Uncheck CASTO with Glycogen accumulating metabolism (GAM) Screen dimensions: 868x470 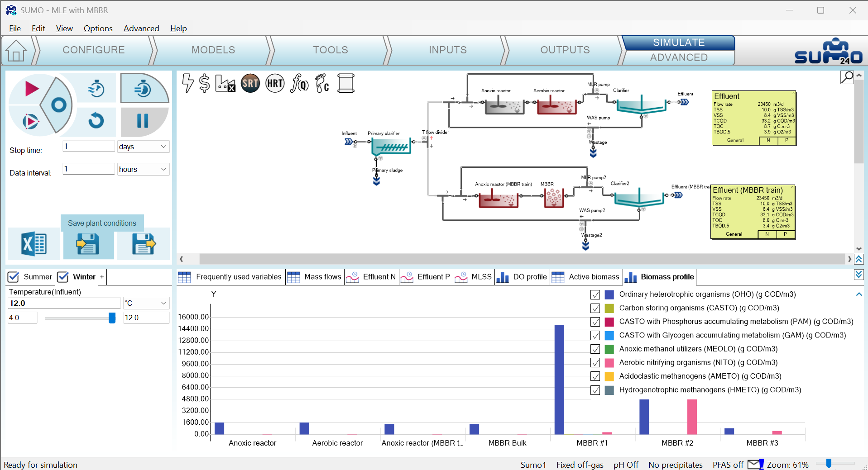[x=595, y=335]
